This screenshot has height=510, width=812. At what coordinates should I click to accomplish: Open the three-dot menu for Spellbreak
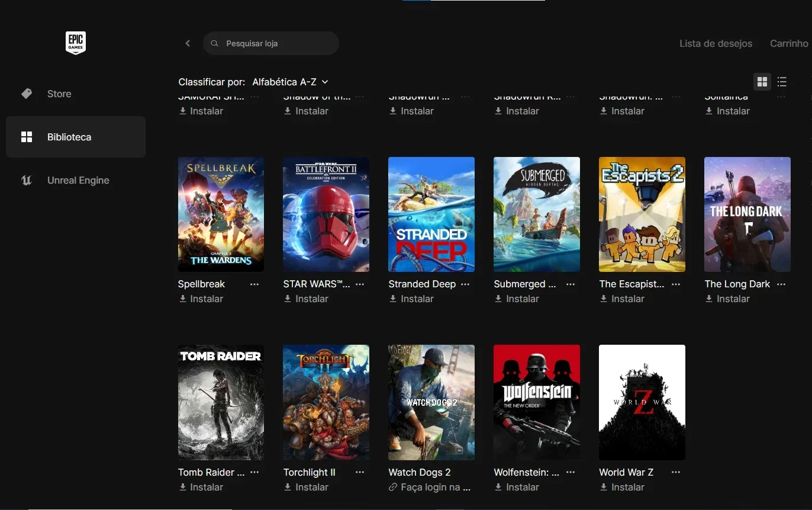[254, 284]
